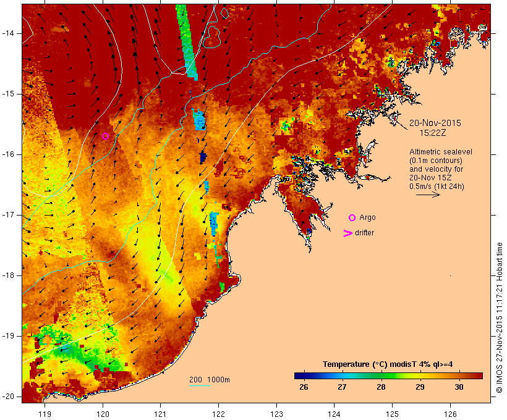The width and height of the screenshot is (507, 420).
Task: Click the Temperature modisT colorbar title
Action: 388,364
